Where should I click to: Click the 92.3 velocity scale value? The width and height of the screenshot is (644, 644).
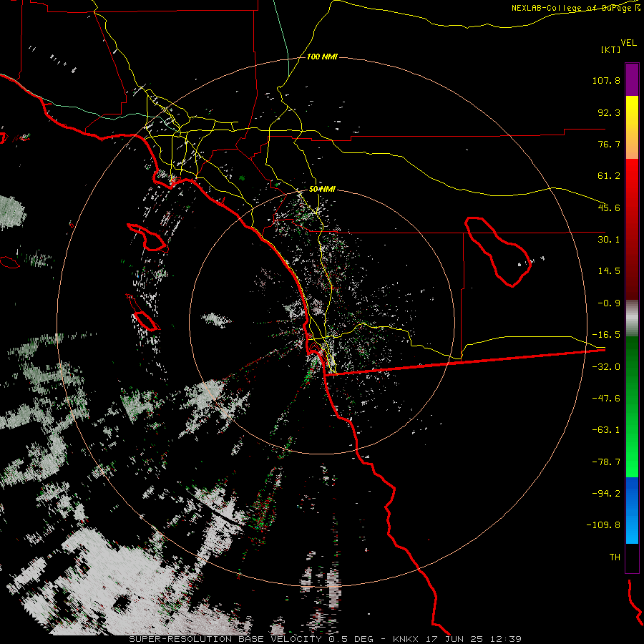[609, 112]
